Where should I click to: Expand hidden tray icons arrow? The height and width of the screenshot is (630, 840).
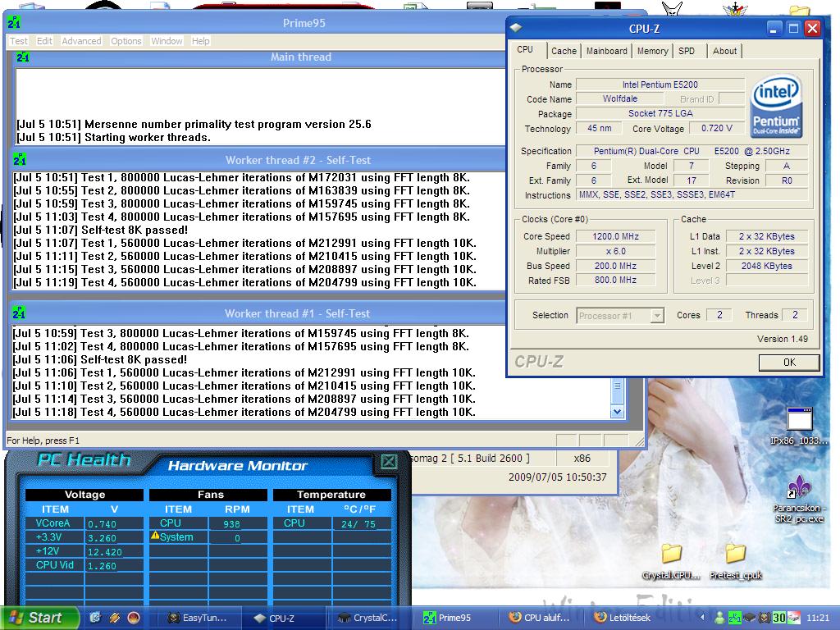(x=703, y=618)
